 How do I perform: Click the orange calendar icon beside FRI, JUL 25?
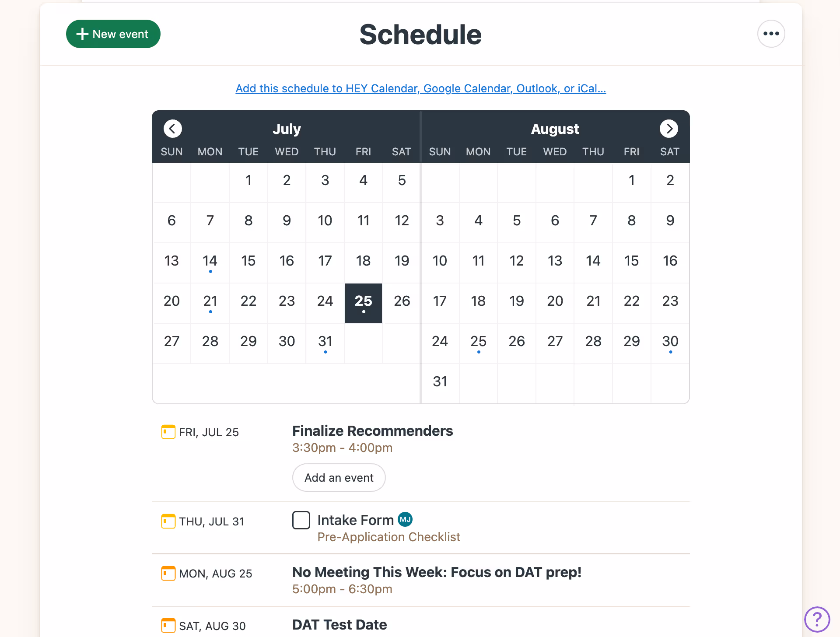168,432
